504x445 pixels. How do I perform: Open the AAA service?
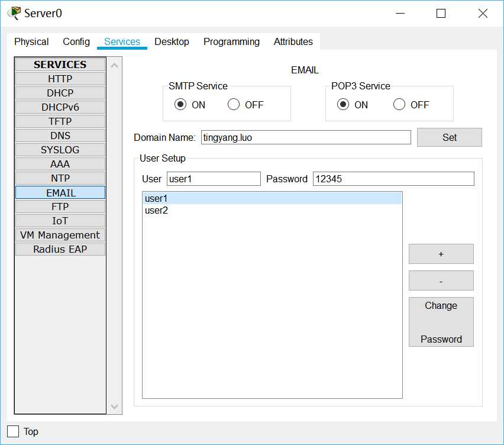coord(60,164)
